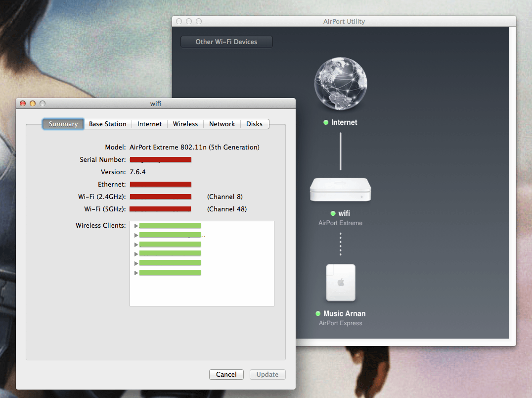Expand the fifth wireless client entry
This screenshot has height=398, width=532.
136,263
